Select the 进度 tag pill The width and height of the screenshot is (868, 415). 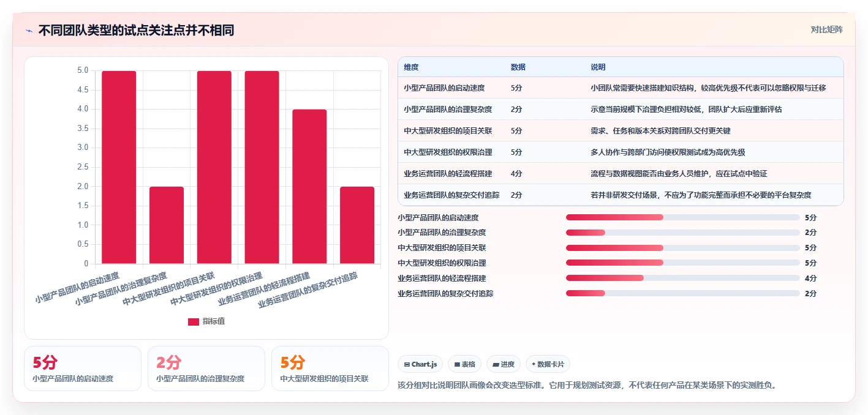[x=504, y=364]
